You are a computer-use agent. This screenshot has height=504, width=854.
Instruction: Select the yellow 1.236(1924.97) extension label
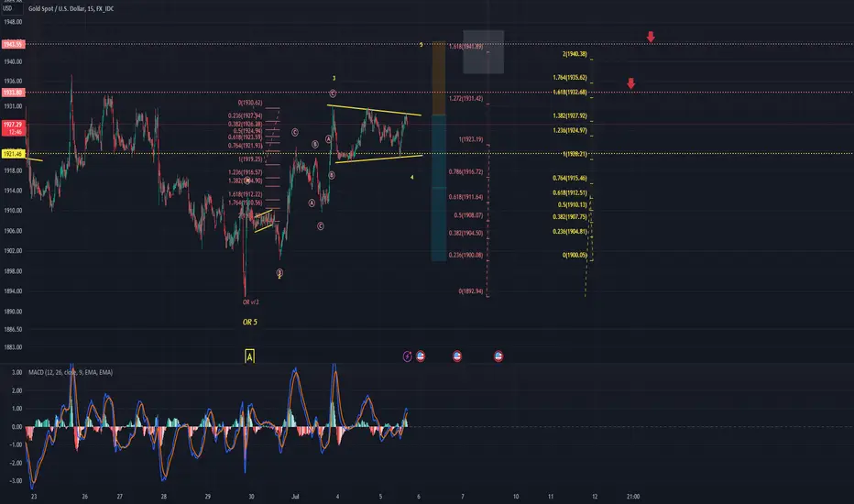(x=570, y=130)
